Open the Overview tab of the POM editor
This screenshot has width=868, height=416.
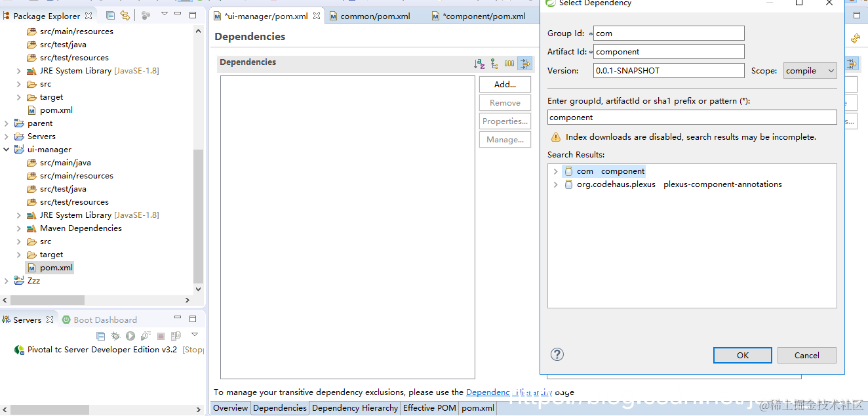tap(231, 407)
